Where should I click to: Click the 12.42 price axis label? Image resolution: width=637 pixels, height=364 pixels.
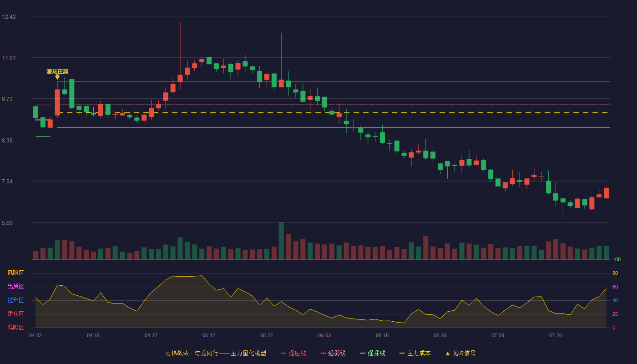(9, 17)
